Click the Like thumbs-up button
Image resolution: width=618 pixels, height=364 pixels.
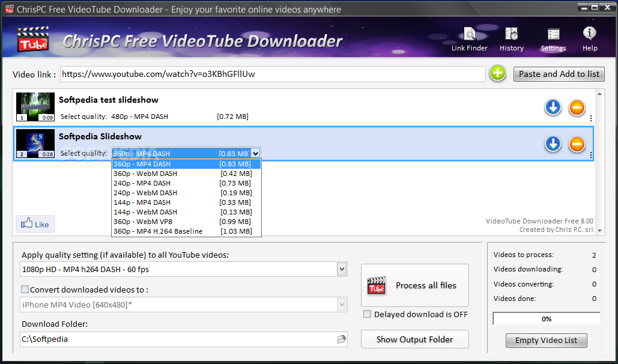(35, 224)
